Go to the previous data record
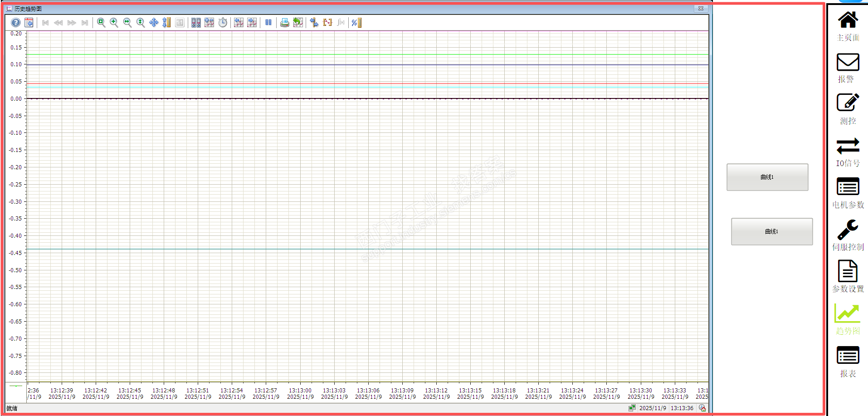This screenshot has height=416, width=868. coord(59,23)
